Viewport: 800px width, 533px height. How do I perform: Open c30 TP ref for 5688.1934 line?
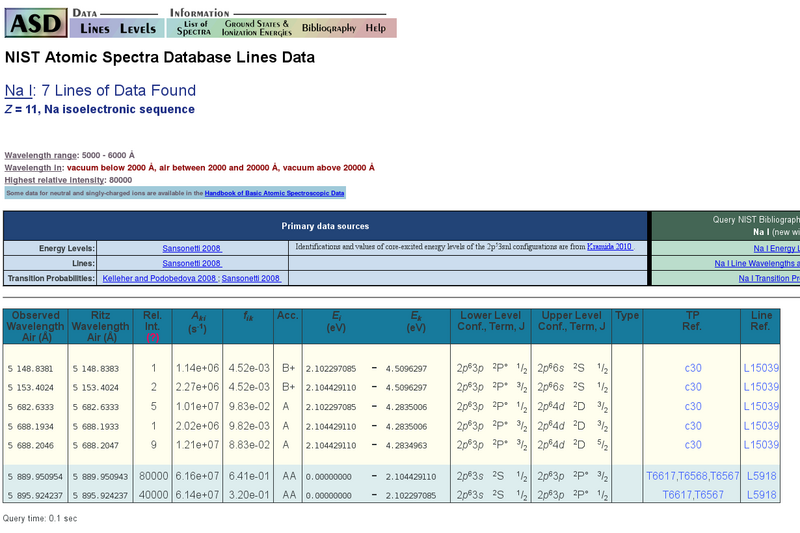click(693, 426)
